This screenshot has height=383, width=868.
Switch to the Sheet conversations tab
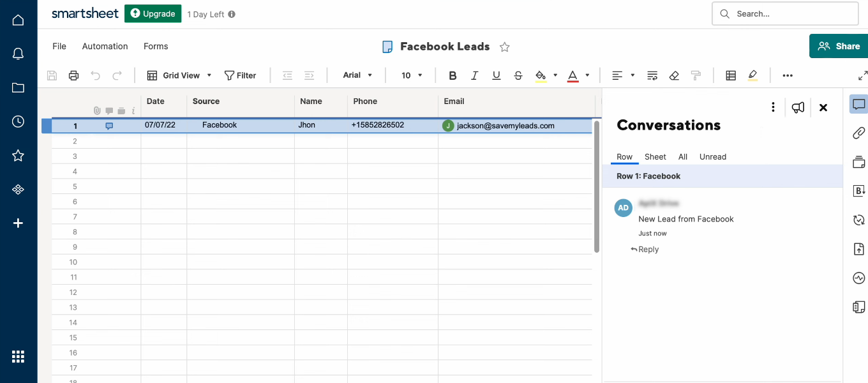pos(655,156)
